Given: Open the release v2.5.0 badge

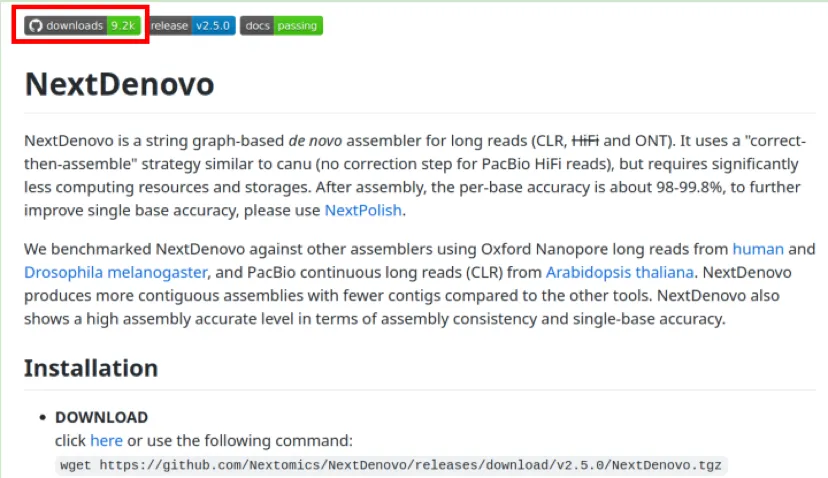Looking at the screenshot, I should click(x=191, y=25).
